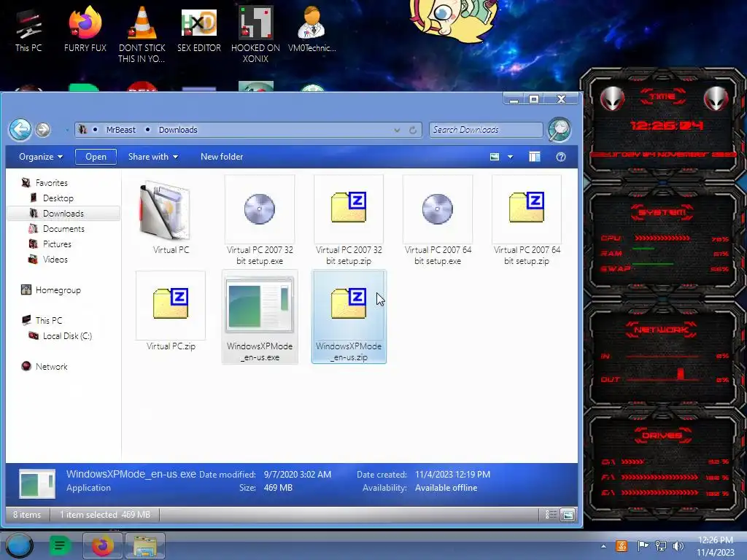Click the grey Forward arrow button
Screen dimensions: 747x560
point(43,130)
